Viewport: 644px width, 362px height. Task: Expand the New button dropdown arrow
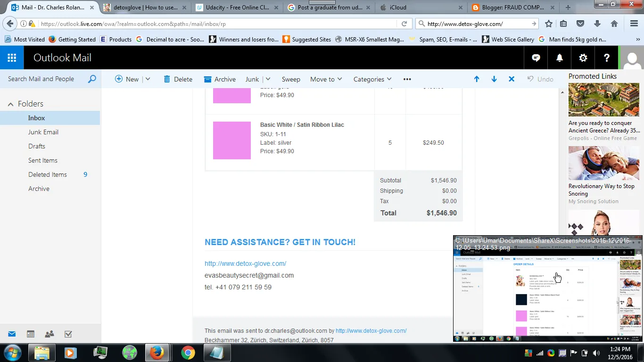pyautogui.click(x=148, y=79)
